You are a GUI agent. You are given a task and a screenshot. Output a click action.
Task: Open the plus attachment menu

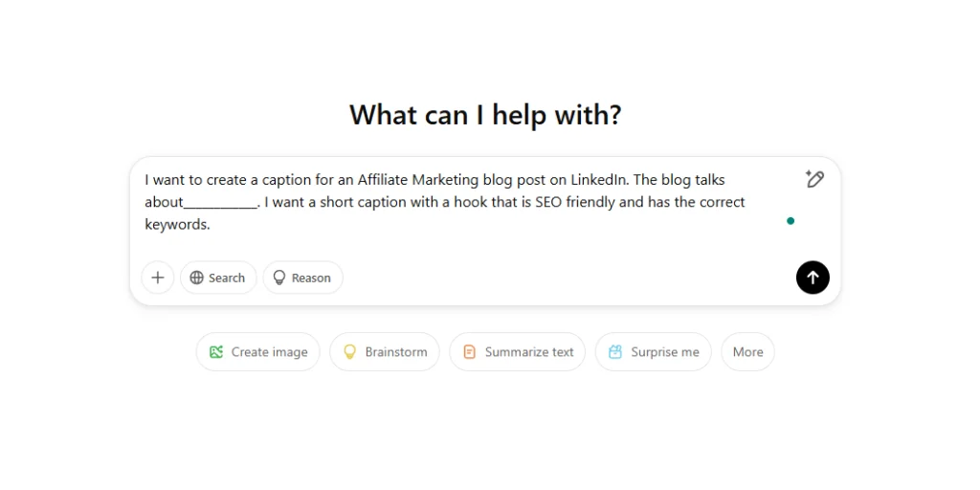(158, 278)
